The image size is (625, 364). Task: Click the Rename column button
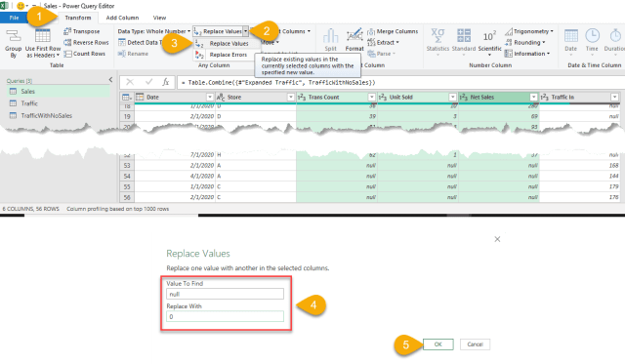tap(134, 54)
